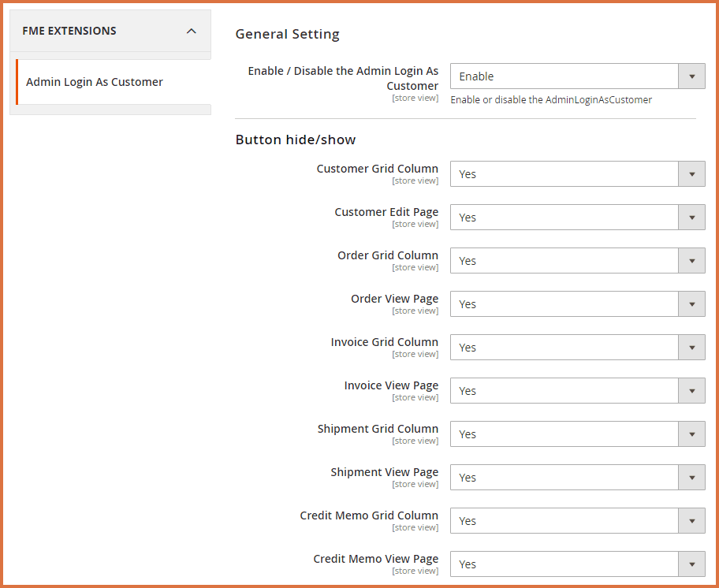Open Admin Login As Customer settings
719x588 pixels.
coord(95,82)
